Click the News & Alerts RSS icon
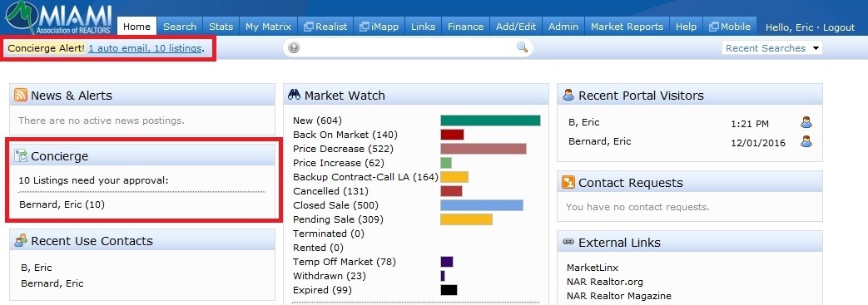The height and width of the screenshot is (305, 868). [x=21, y=95]
